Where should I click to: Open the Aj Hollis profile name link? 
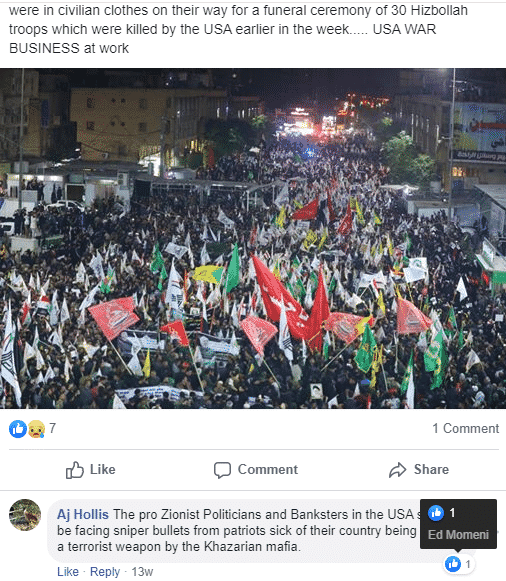[x=83, y=514]
